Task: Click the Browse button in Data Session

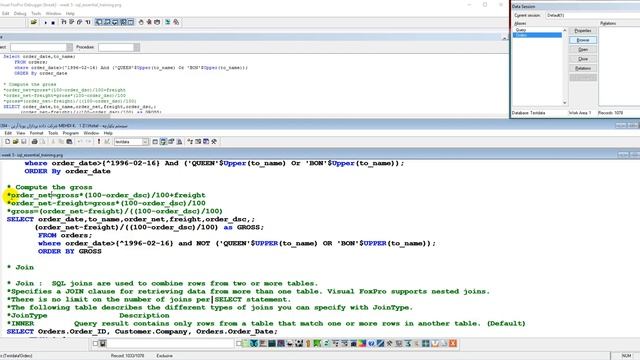Action: tap(583, 40)
